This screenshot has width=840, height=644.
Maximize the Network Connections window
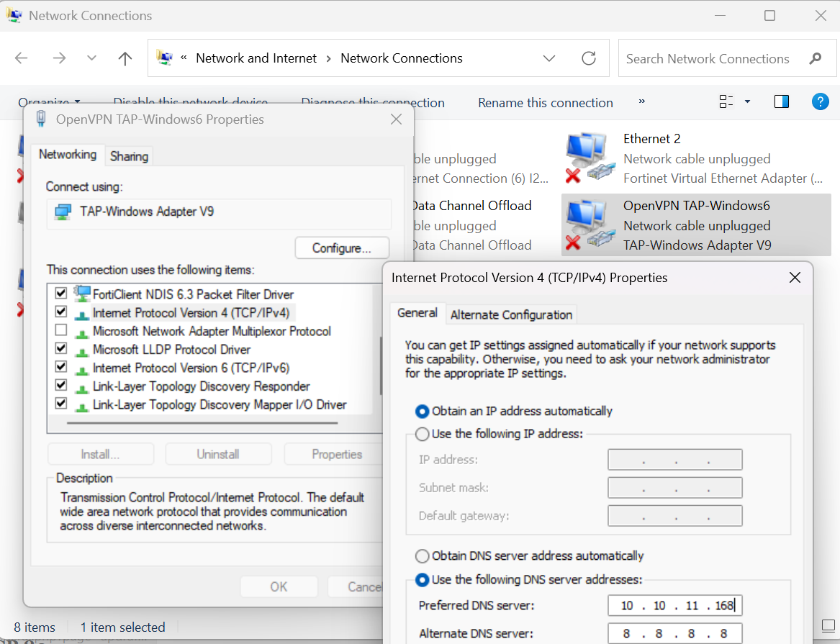(770, 16)
